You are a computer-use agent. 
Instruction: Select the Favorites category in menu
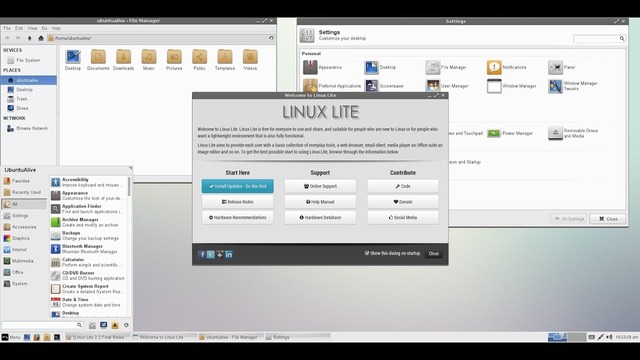24,181
